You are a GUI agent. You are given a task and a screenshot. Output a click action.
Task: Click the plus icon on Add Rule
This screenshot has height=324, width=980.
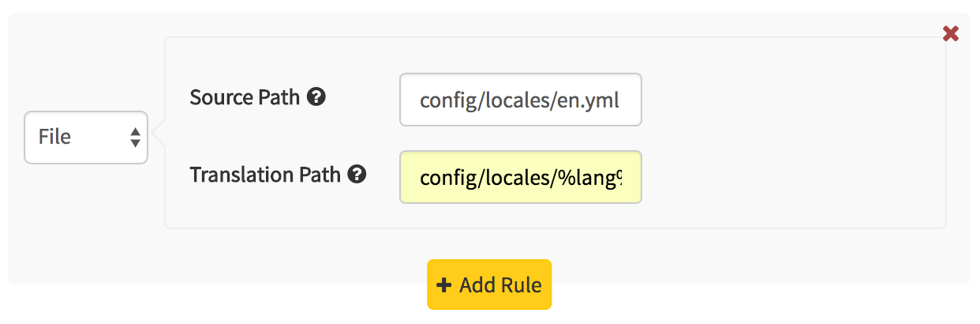pyautogui.click(x=444, y=284)
